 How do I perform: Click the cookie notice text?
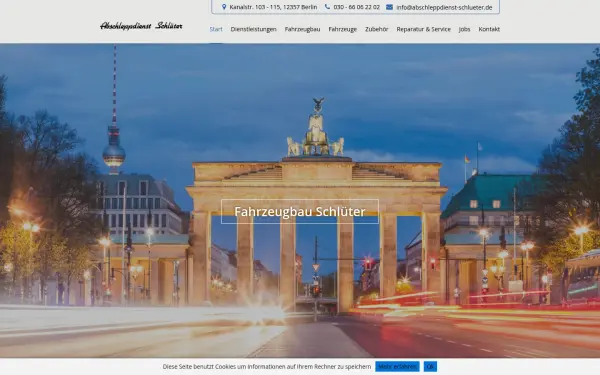pyautogui.click(x=267, y=367)
